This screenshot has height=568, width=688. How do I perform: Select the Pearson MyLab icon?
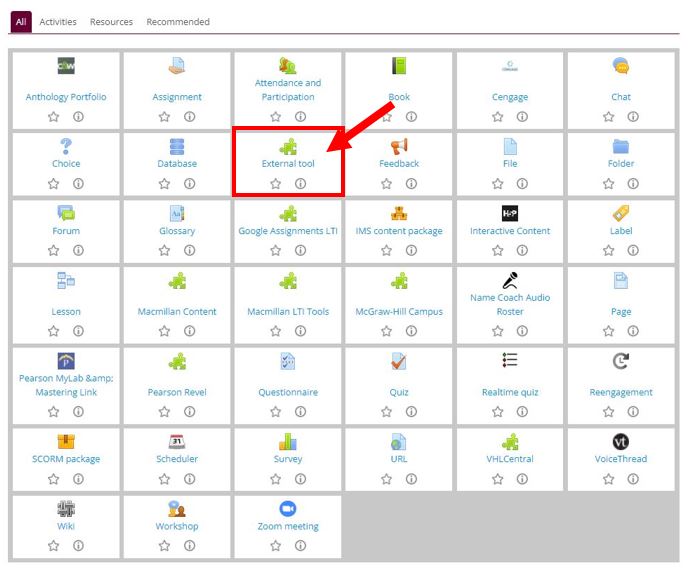click(66, 361)
